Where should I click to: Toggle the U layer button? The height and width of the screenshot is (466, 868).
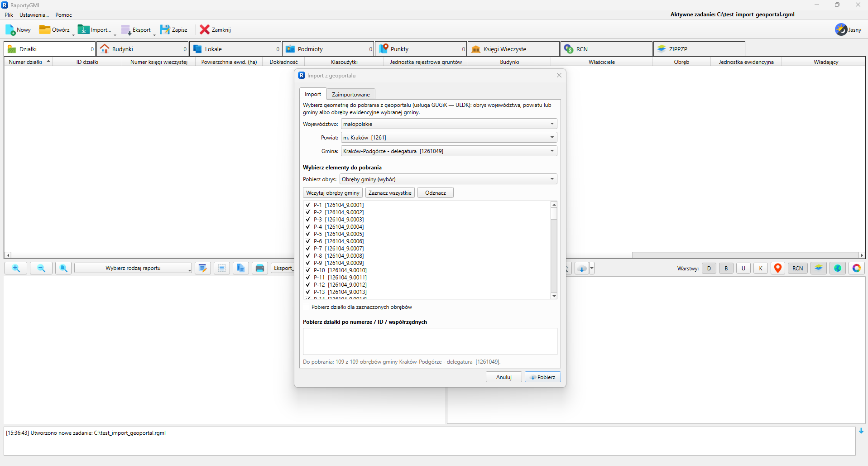click(x=743, y=268)
